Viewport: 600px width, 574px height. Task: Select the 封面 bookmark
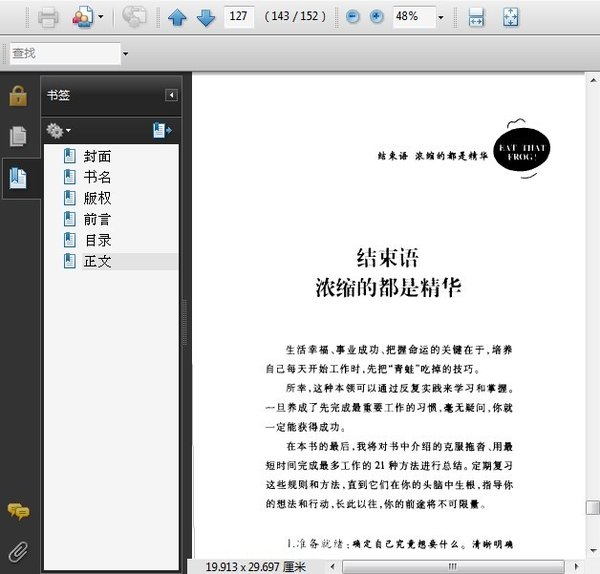[x=97, y=156]
